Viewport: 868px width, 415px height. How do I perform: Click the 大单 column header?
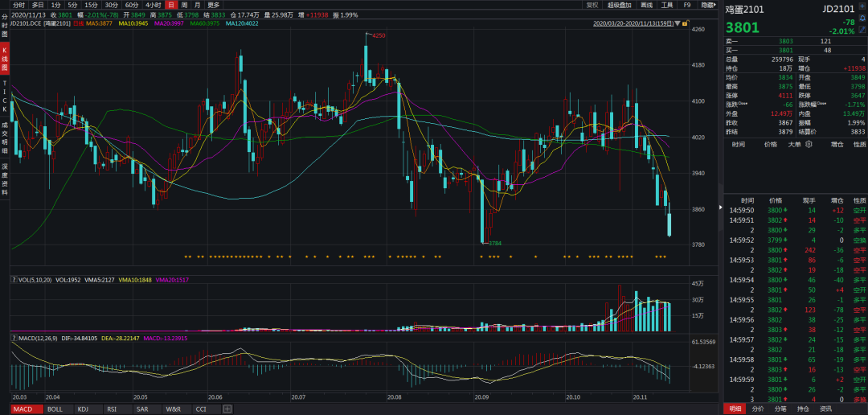point(796,145)
